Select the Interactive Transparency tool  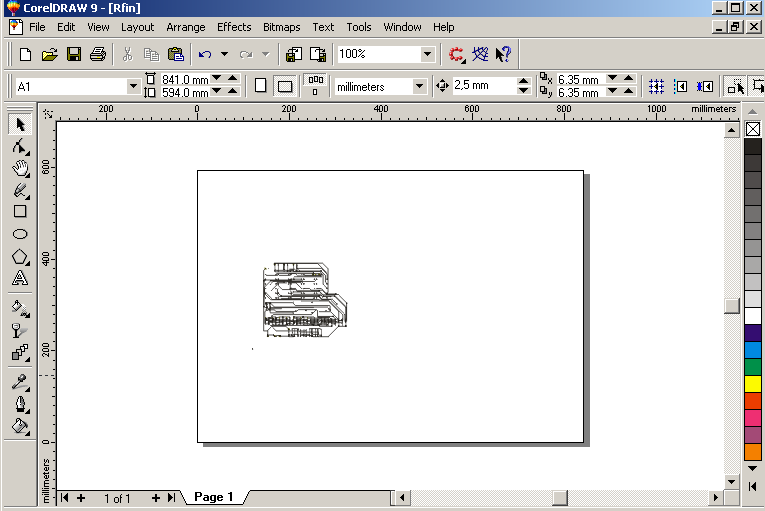coord(20,330)
